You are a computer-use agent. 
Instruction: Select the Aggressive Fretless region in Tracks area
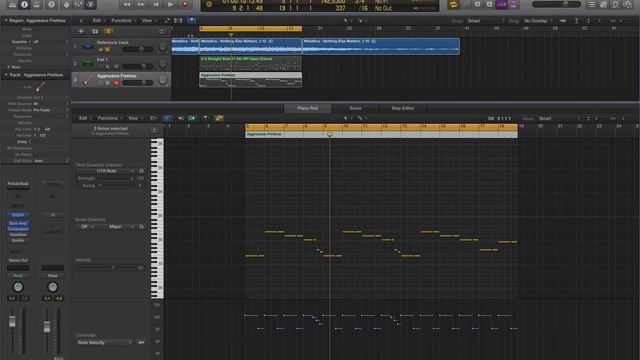250,80
